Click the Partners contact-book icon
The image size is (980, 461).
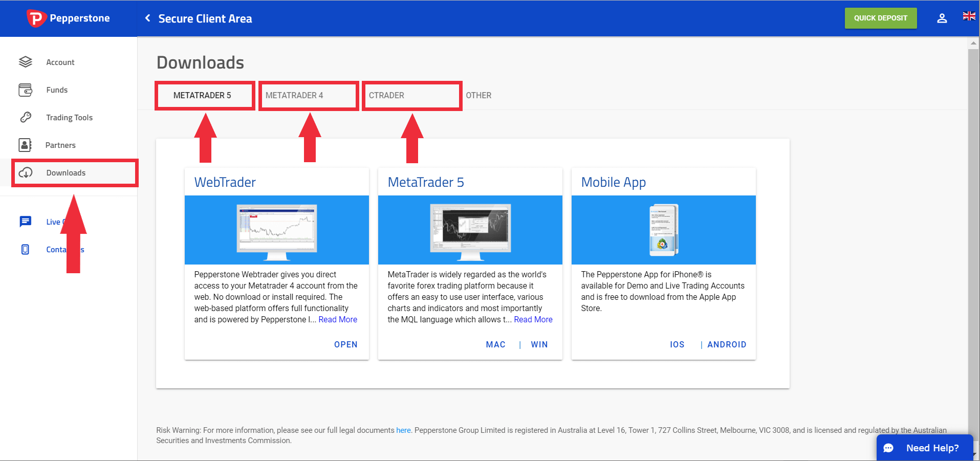click(x=25, y=145)
